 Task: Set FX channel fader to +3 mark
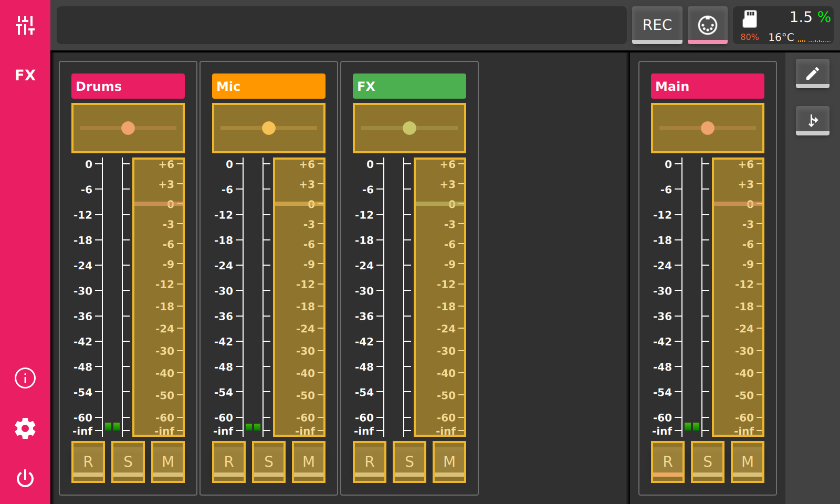pos(448,184)
